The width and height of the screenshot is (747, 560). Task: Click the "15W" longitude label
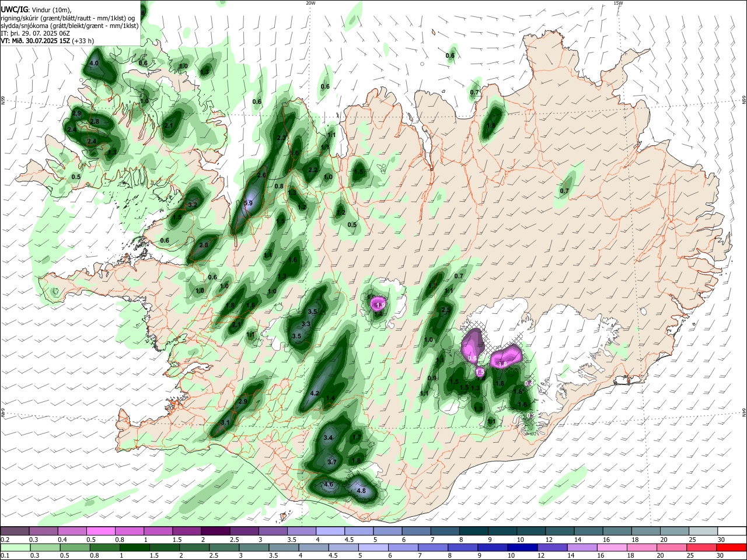point(617,3)
